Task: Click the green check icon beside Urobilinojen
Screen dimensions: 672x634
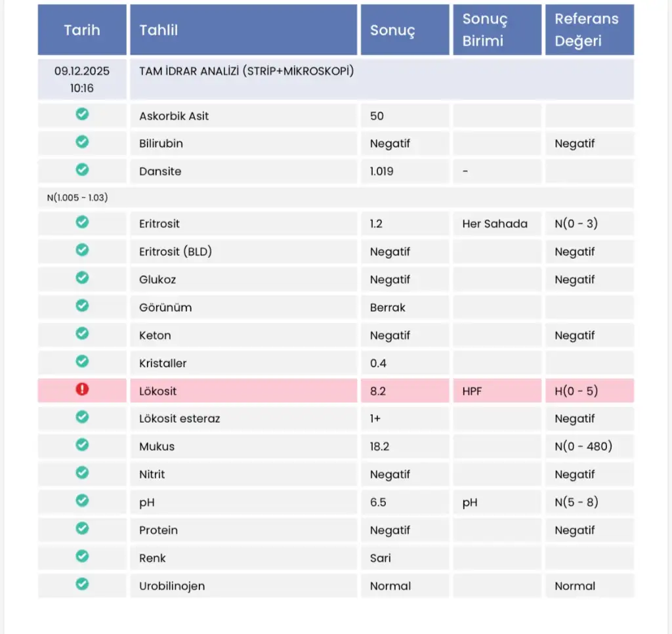Action: (82, 585)
